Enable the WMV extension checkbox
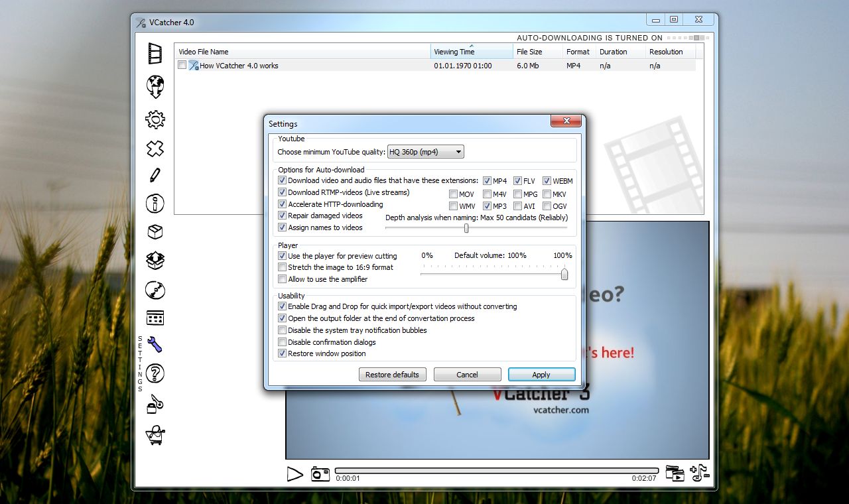849x504 pixels. (453, 206)
